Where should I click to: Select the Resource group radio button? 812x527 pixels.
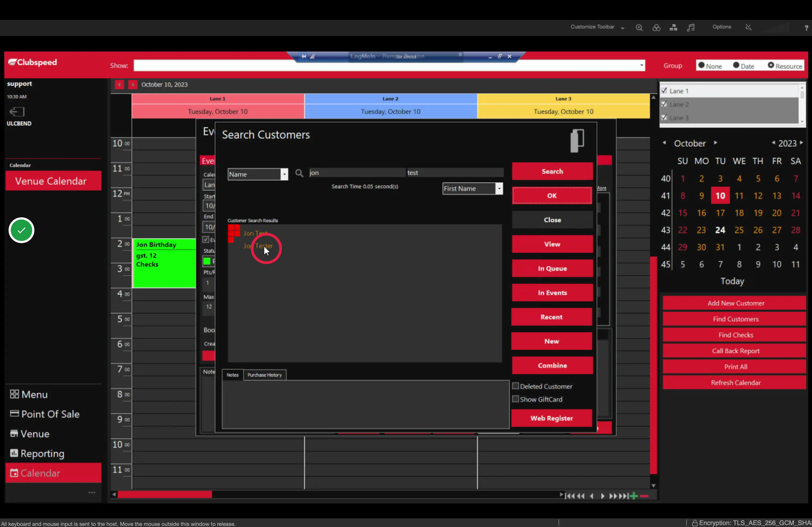(x=771, y=65)
